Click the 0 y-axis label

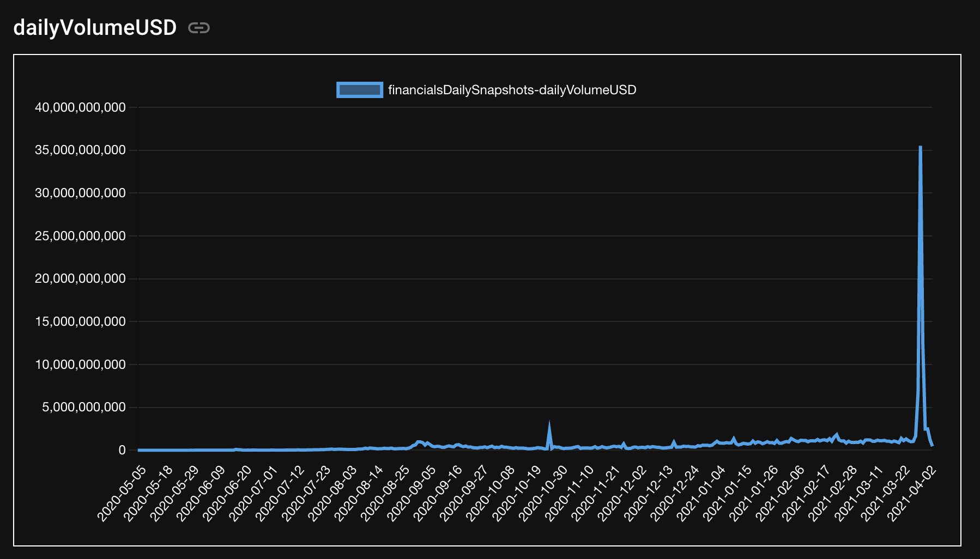click(122, 450)
